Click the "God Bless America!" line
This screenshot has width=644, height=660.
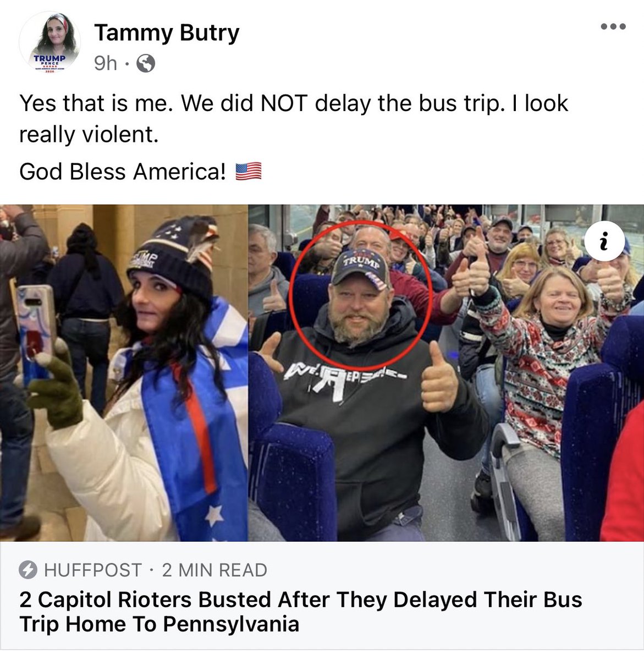tap(123, 172)
